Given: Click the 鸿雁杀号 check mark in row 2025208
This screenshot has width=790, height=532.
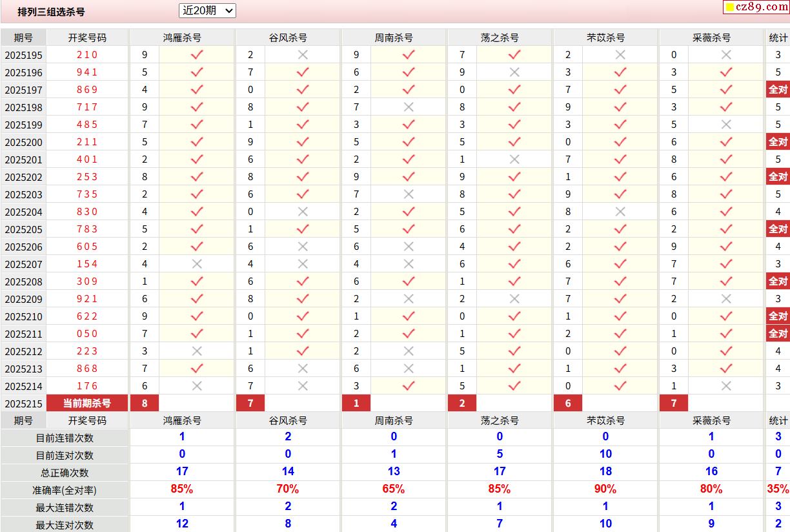Looking at the screenshot, I should 197,281.
